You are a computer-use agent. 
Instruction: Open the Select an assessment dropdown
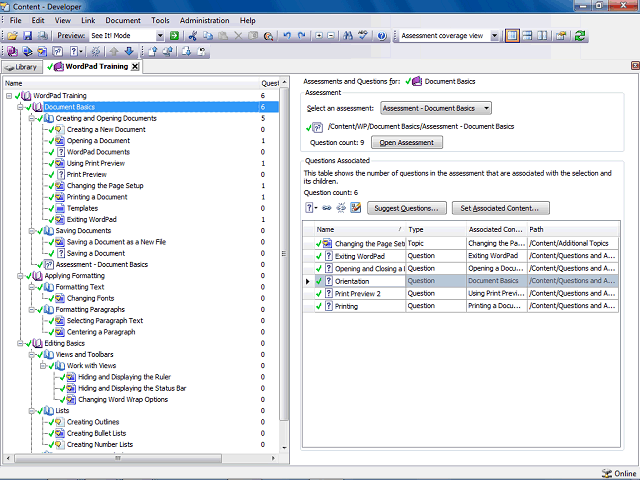(436, 108)
